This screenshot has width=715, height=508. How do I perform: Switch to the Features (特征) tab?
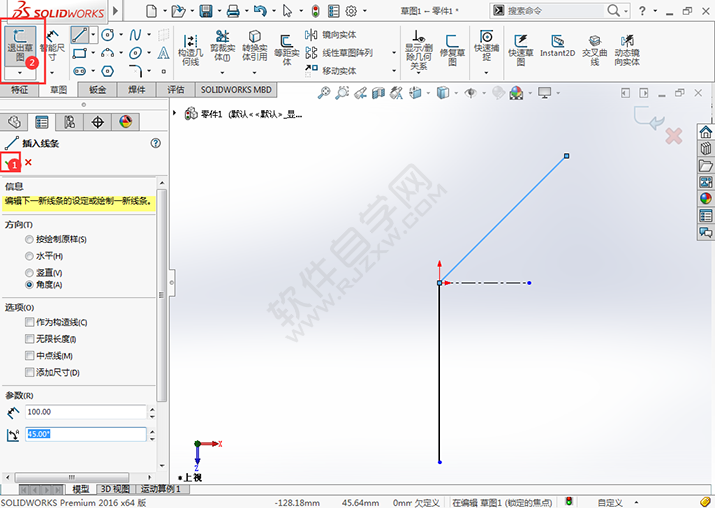pyautogui.click(x=19, y=90)
